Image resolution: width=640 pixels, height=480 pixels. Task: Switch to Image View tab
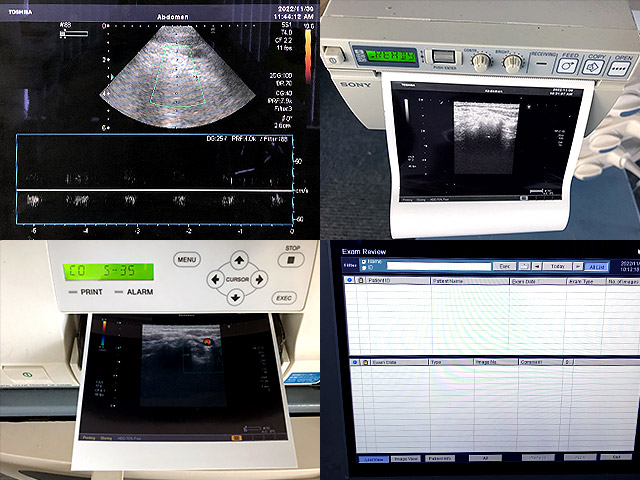tap(405, 458)
